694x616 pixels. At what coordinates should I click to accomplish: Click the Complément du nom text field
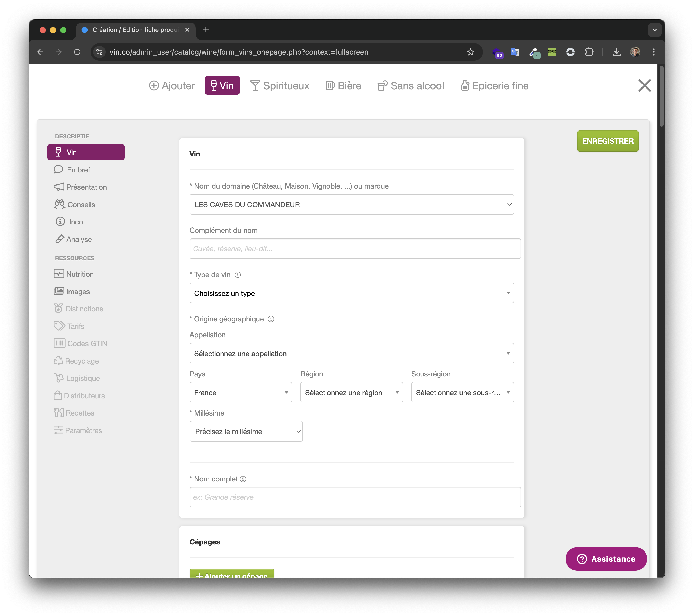(x=355, y=249)
